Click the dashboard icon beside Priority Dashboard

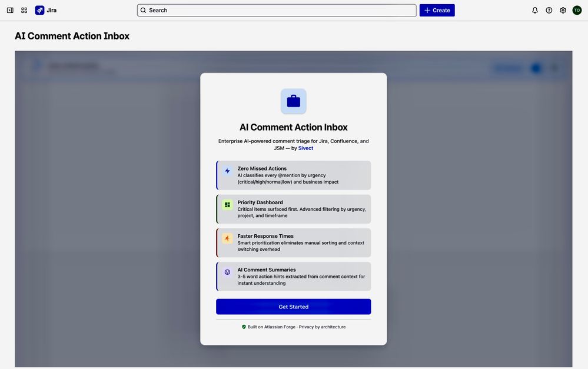[227, 205]
